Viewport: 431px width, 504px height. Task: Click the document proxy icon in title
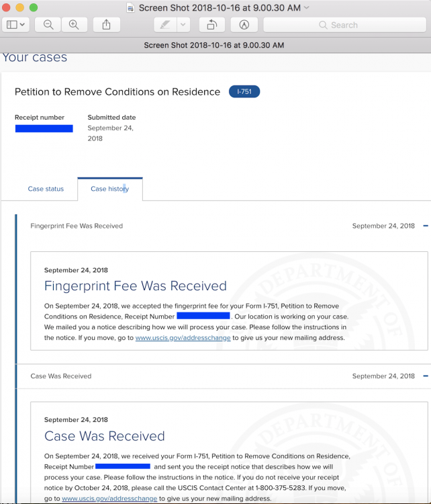click(x=130, y=7)
